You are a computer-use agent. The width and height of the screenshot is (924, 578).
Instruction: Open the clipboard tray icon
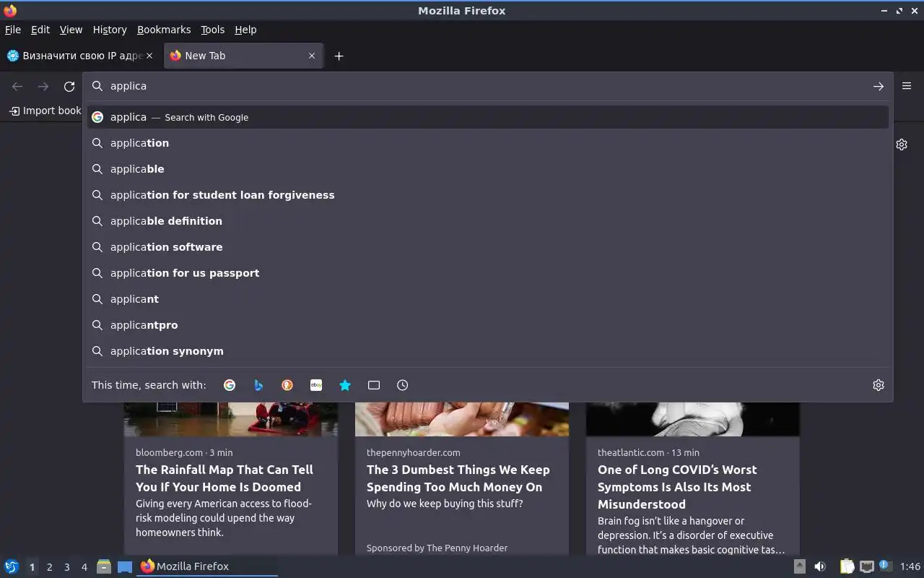847,566
